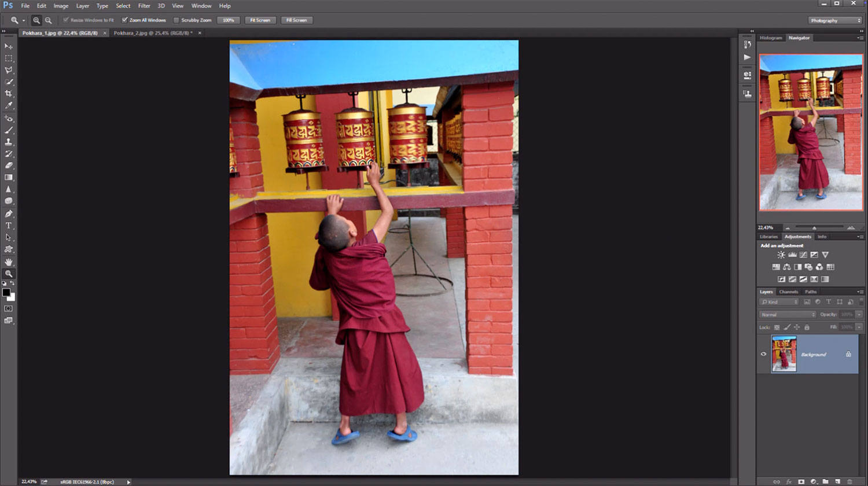Open the Adjustments panel flyout menu
Image resolution: width=868 pixels, height=486 pixels.
(x=860, y=237)
